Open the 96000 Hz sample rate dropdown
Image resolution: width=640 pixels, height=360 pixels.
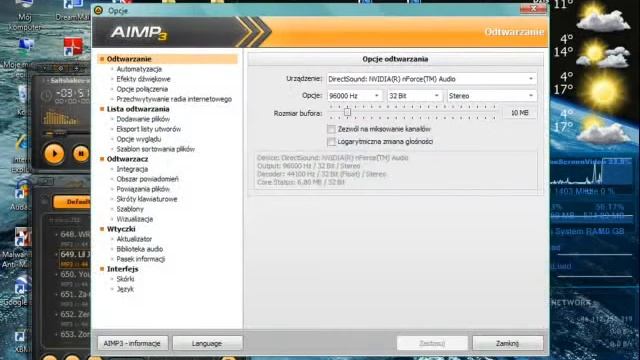[x=354, y=96]
